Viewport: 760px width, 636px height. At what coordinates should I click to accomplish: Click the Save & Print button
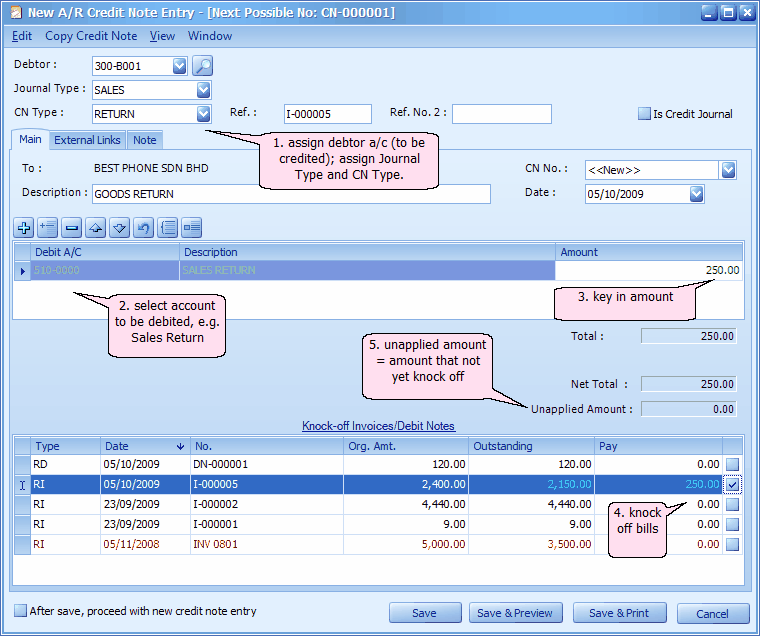619,613
